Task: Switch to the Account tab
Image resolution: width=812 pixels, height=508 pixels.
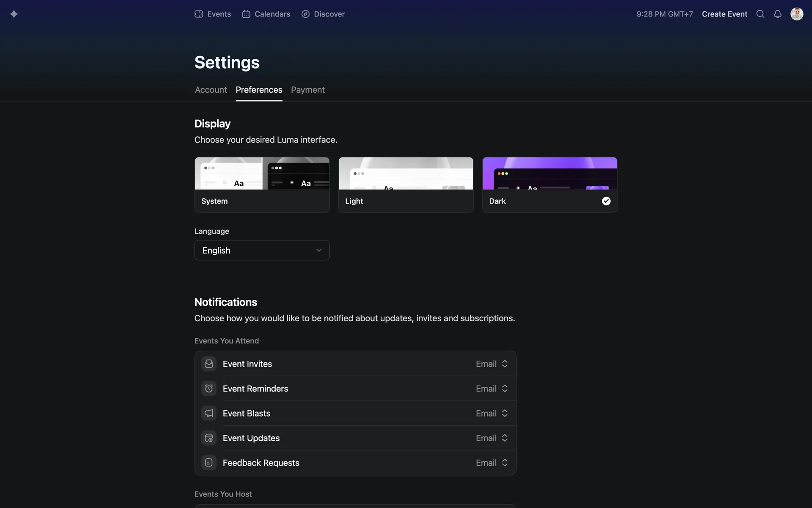Action: 211,90
